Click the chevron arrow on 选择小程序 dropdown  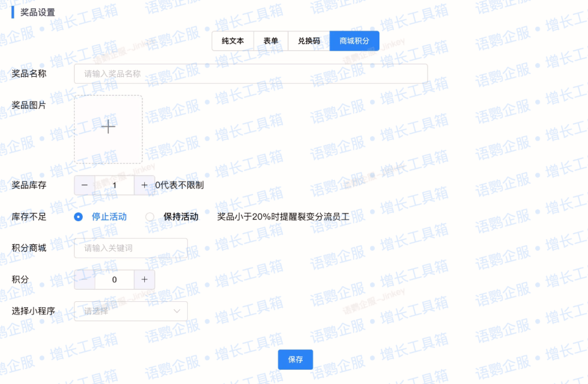[176, 310]
